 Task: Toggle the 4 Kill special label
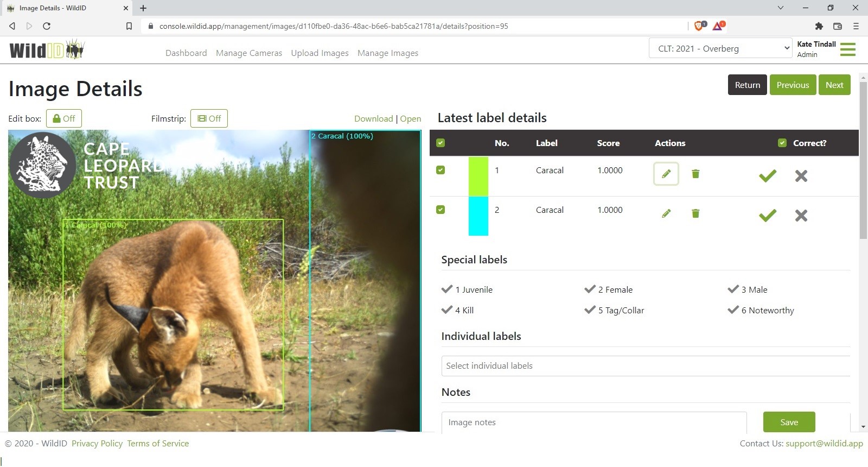[x=458, y=310]
